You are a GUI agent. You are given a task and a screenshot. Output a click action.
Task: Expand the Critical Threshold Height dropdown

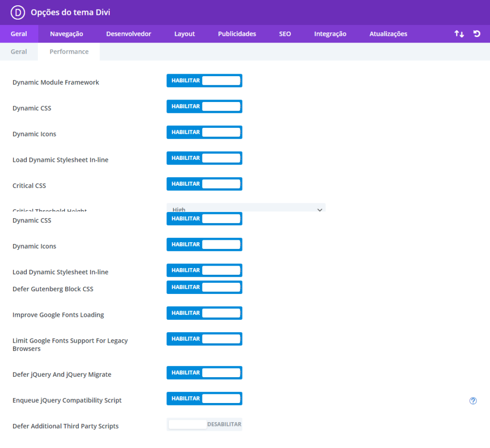(245, 209)
